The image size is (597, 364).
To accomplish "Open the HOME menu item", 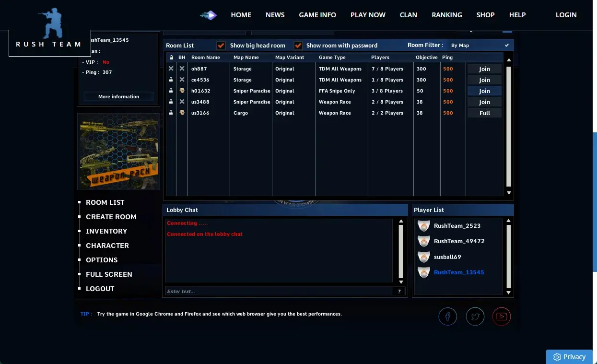I will point(241,15).
